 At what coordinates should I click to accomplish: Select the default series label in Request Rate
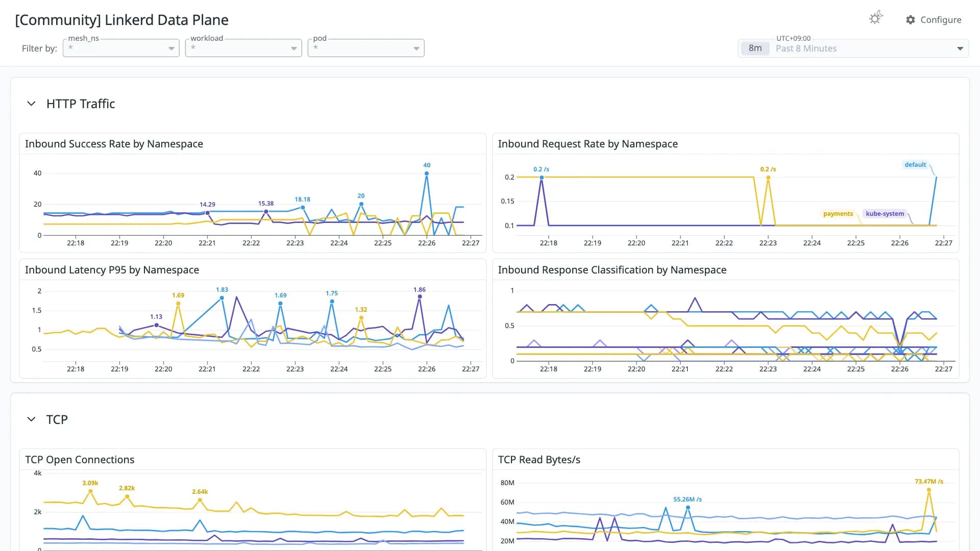[x=915, y=165]
